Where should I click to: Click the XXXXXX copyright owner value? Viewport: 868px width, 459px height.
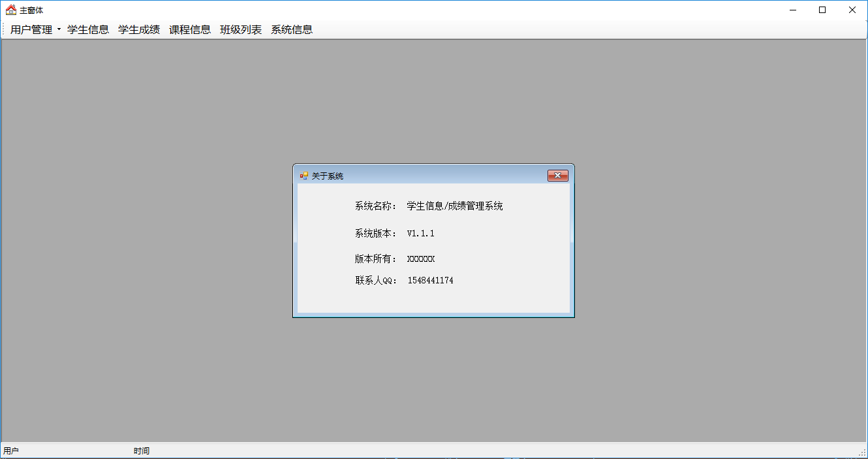pyautogui.click(x=421, y=259)
